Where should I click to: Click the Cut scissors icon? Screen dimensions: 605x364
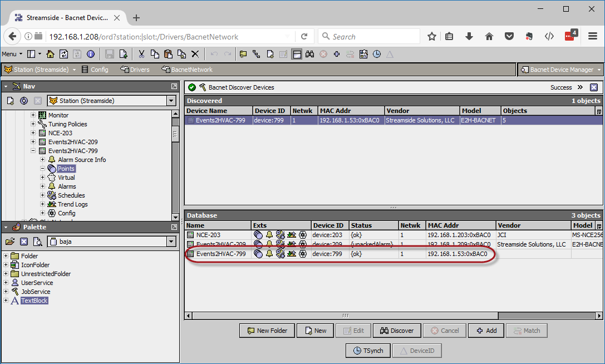tap(141, 54)
